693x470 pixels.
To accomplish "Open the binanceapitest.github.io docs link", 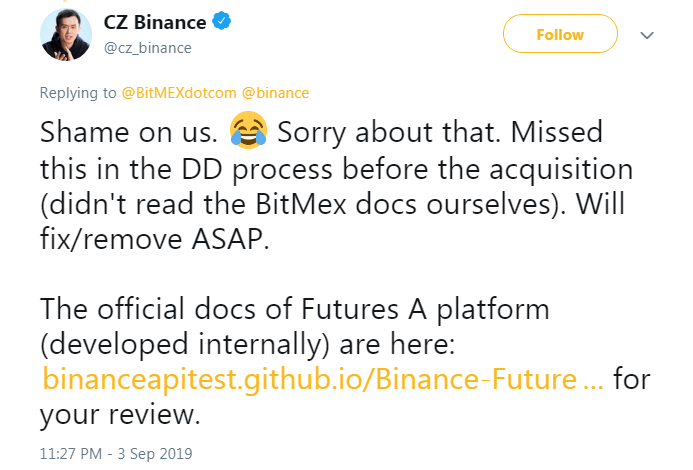I will pos(323,380).
